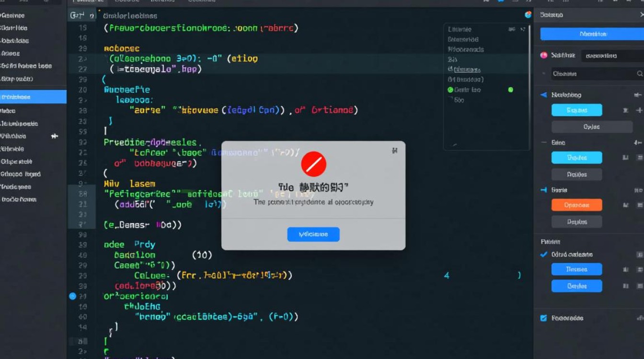Click the small icon in the dialog's top-right corner
Screen dimensions: 644x359
coord(395,151)
